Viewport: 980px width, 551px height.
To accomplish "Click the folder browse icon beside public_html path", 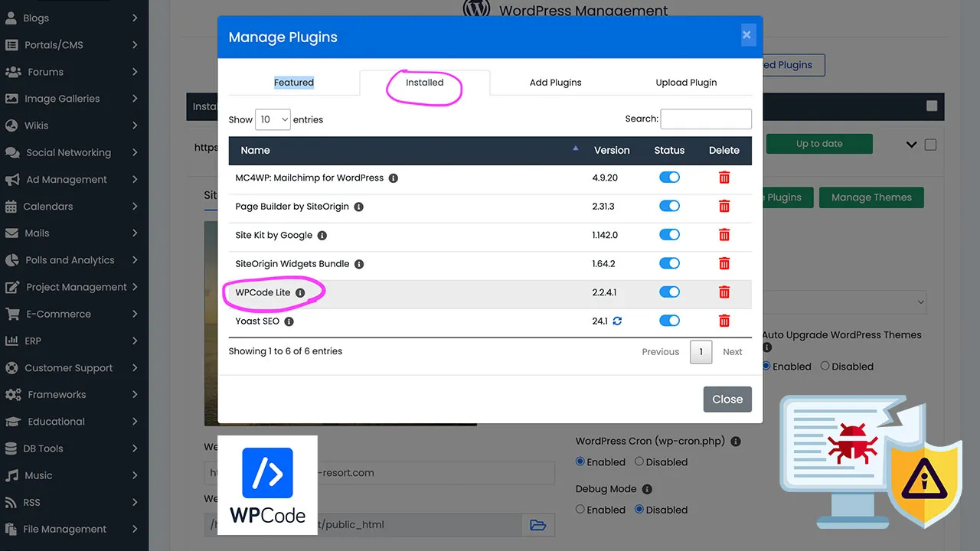I will (538, 525).
